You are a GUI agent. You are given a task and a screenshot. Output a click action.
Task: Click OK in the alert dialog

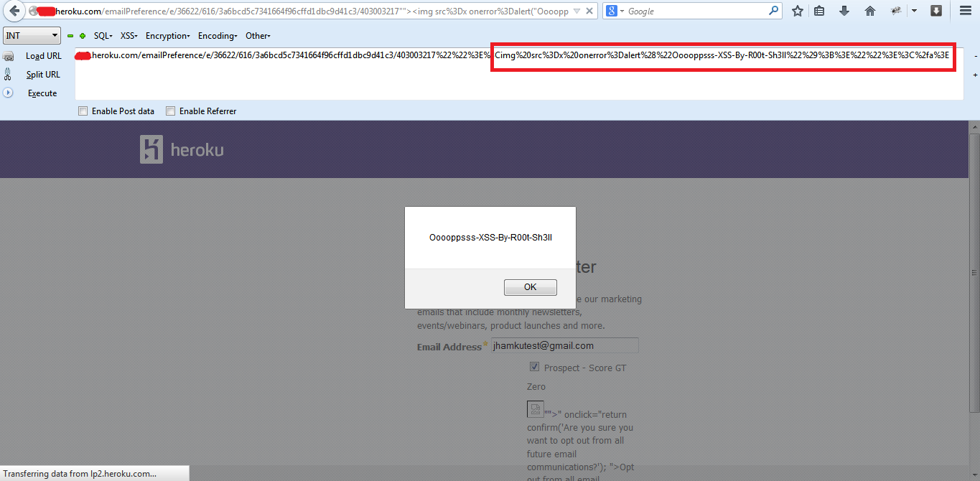click(530, 287)
